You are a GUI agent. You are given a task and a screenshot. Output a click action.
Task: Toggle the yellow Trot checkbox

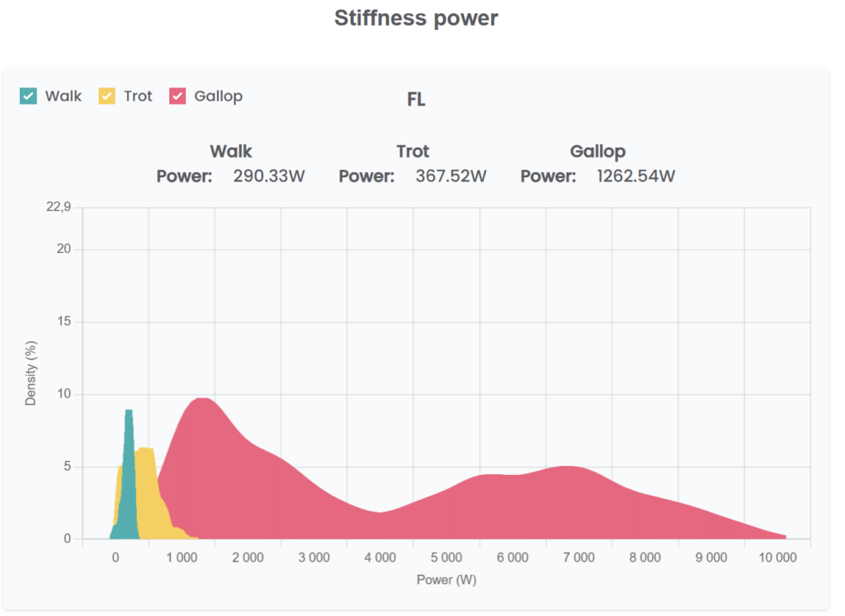click(107, 96)
